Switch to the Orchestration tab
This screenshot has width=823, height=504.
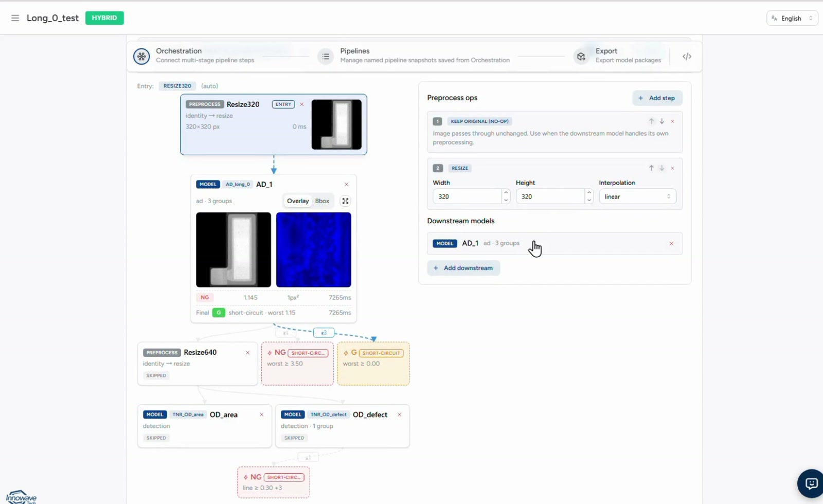(x=195, y=56)
